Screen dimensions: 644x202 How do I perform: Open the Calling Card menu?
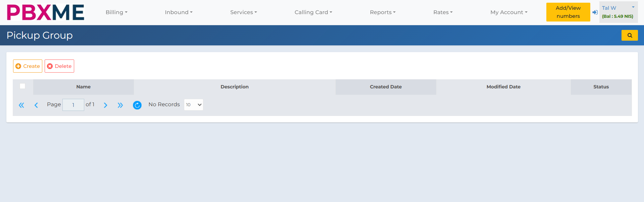tap(313, 12)
